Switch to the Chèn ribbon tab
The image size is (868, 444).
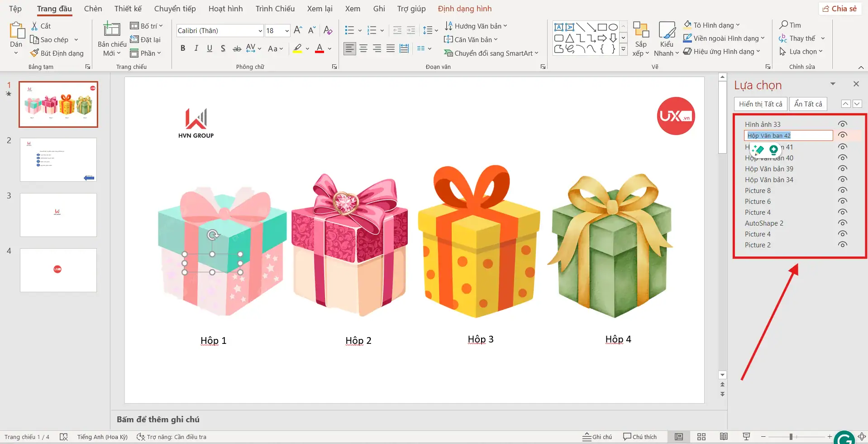pyautogui.click(x=93, y=8)
